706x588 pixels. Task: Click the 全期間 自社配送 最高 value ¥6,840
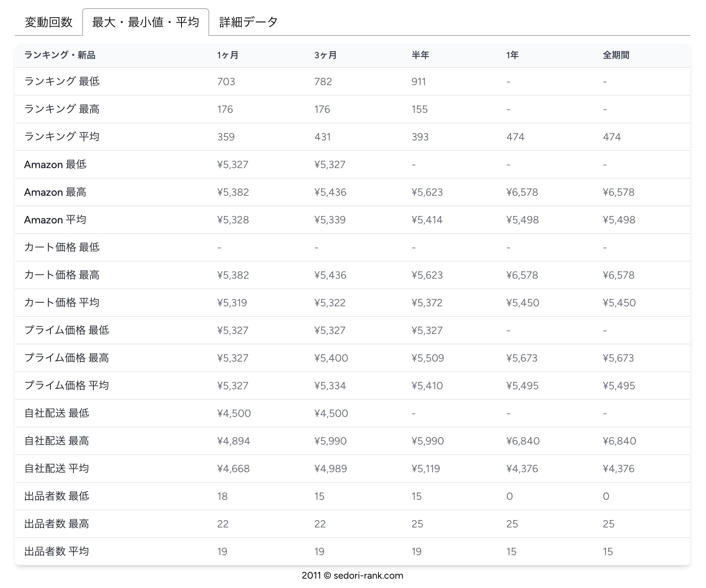pyautogui.click(x=619, y=441)
